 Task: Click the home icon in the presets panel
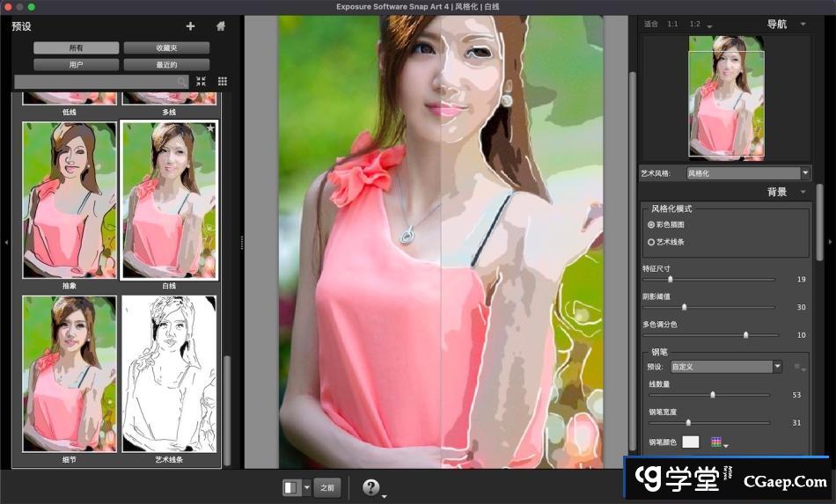tap(221, 26)
